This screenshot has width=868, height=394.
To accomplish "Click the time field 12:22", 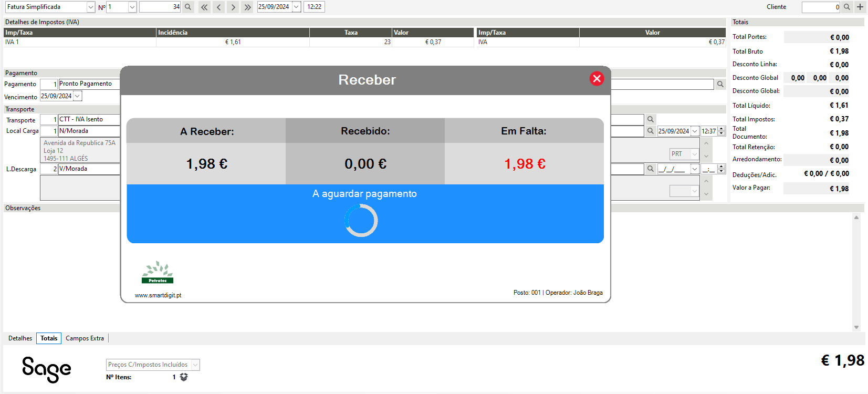I will tap(314, 7).
